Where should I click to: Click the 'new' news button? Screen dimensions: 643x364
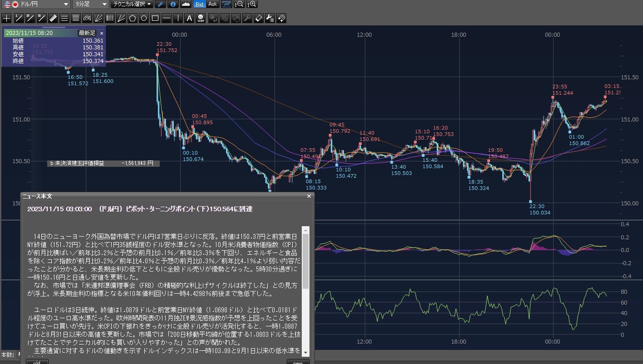(298, 362)
